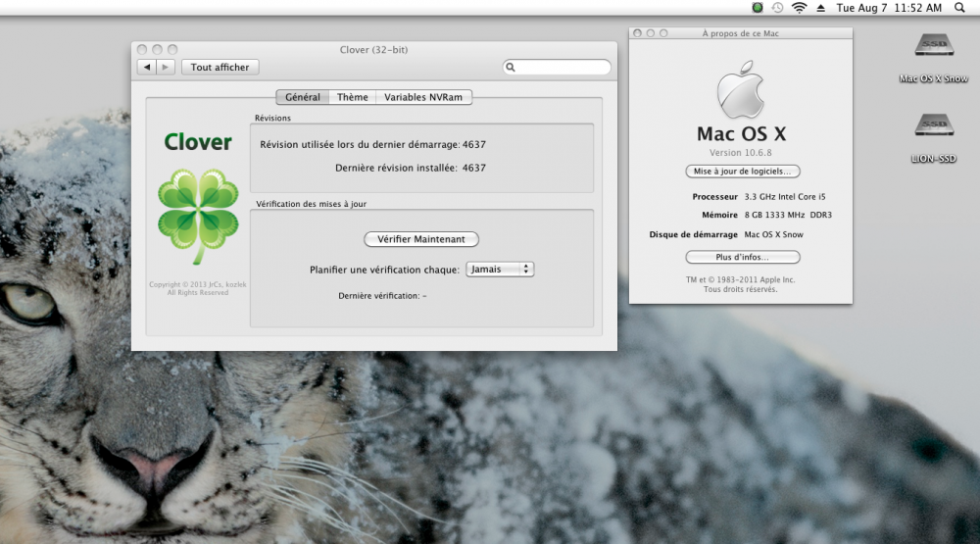Click the 'Disque de démarrage' label
The height and width of the screenshot is (544, 980).
point(693,234)
